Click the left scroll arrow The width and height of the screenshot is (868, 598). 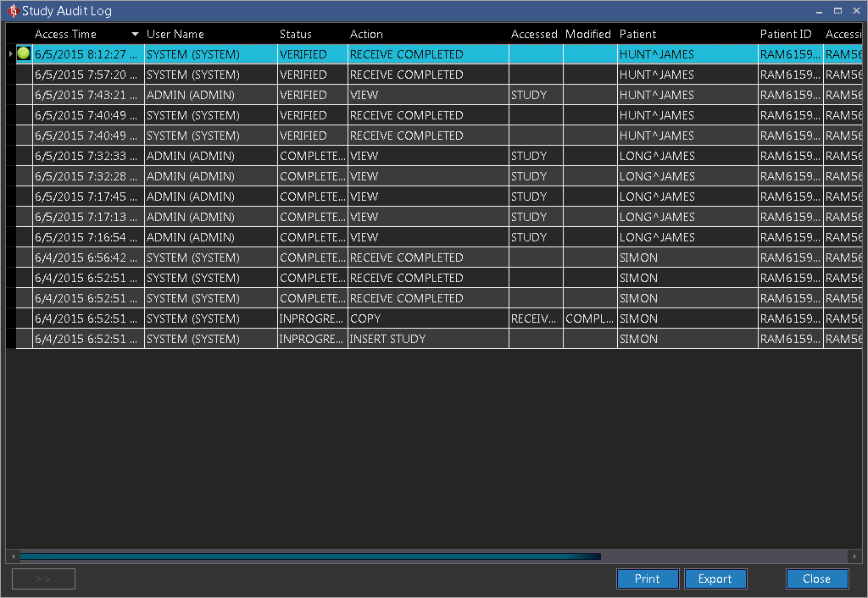click(x=11, y=556)
